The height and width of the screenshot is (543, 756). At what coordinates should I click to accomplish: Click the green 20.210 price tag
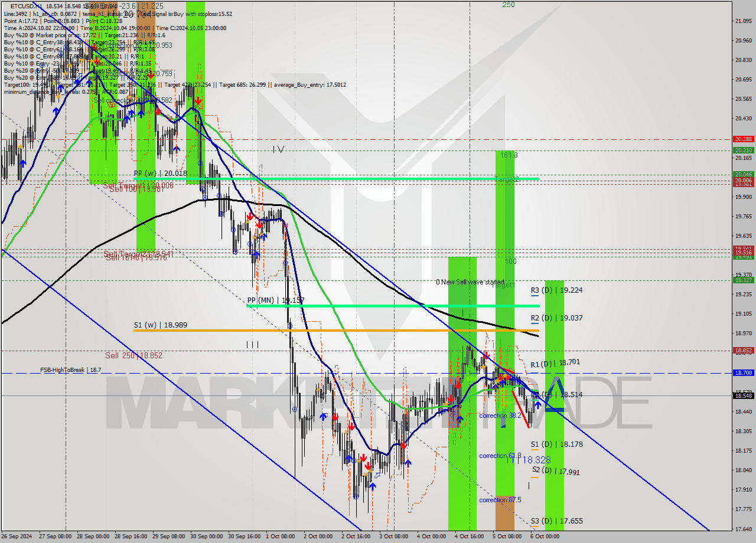click(743, 151)
